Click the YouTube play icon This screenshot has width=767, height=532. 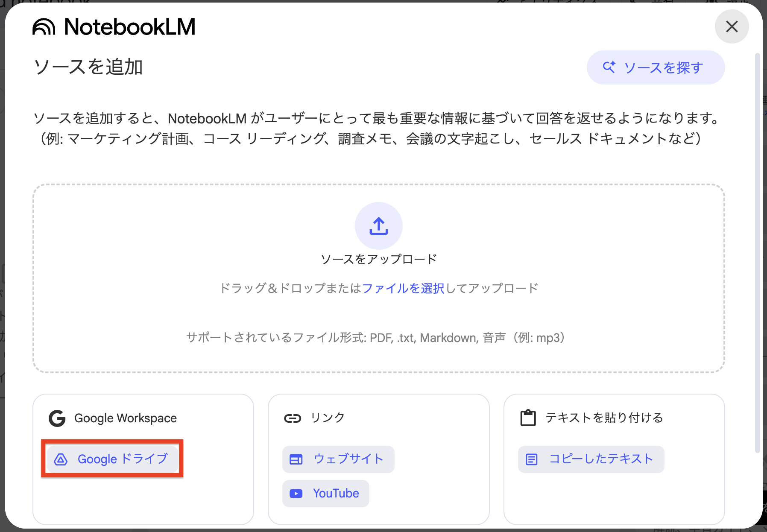click(x=296, y=493)
